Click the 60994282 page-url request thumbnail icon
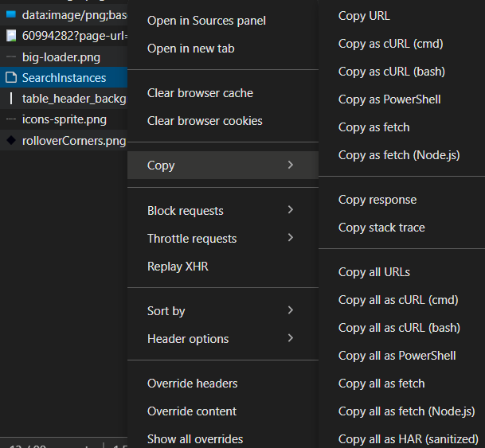This screenshot has height=448, width=485. pos(10,36)
